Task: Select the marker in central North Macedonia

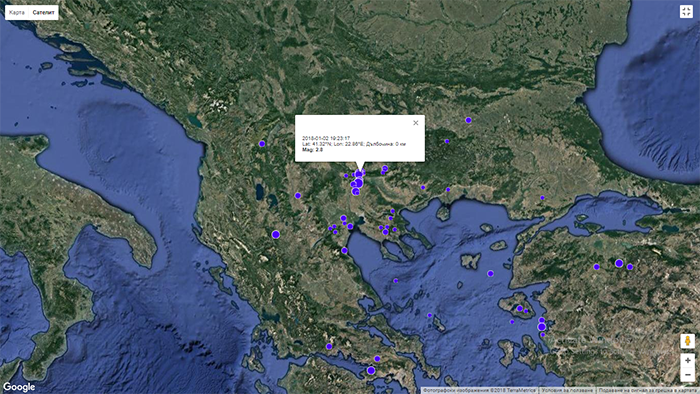Action: pyautogui.click(x=298, y=195)
